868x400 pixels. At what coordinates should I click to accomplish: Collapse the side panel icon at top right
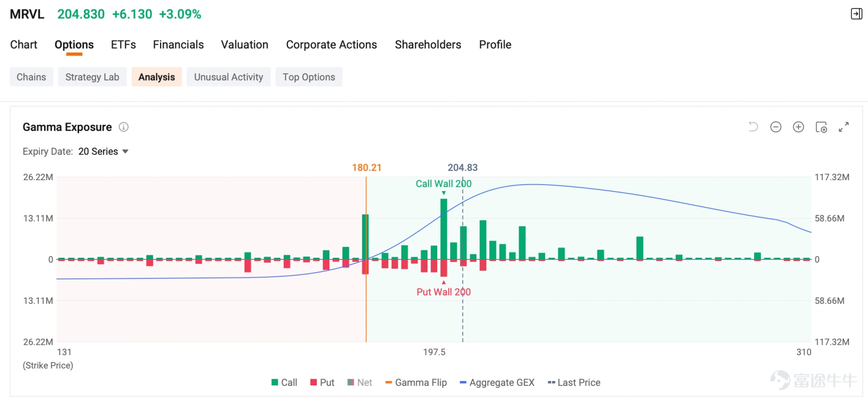click(857, 14)
